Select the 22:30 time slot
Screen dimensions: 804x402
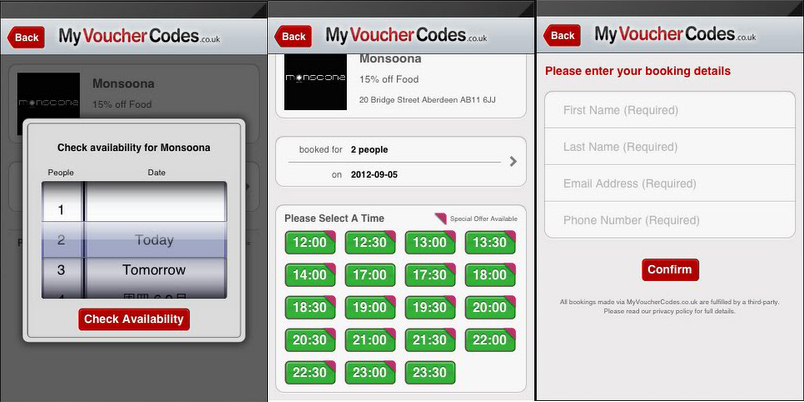click(310, 373)
